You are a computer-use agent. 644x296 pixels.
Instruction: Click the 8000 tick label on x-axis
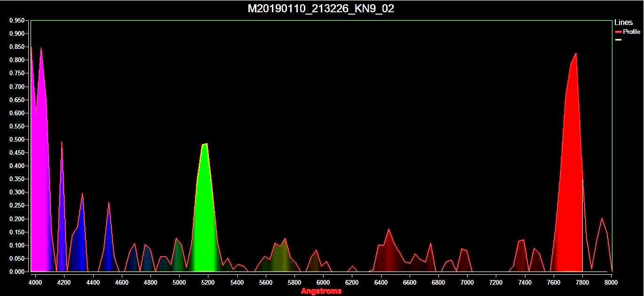(611, 282)
